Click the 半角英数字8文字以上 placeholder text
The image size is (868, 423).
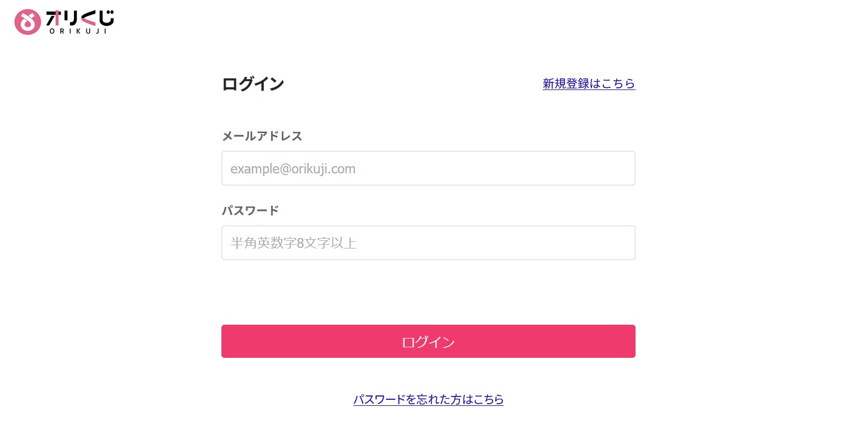click(294, 243)
